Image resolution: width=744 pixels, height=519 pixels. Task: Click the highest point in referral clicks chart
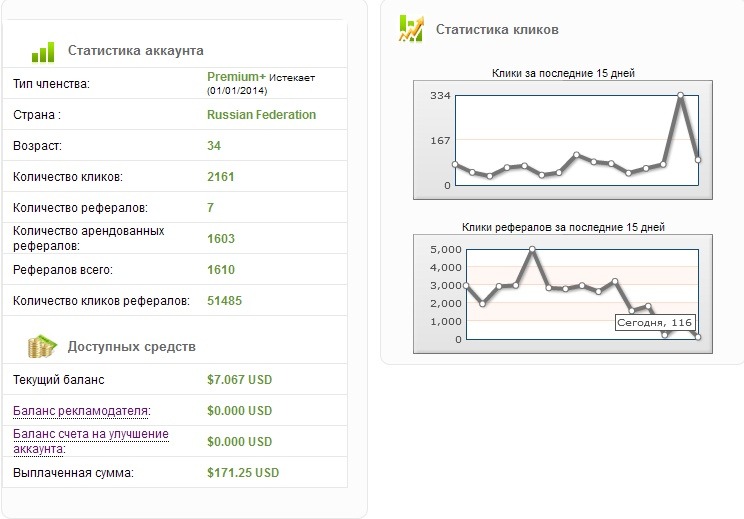533,249
